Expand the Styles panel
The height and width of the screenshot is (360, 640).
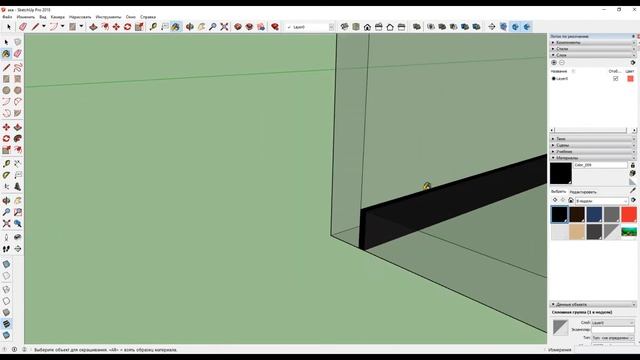point(592,49)
